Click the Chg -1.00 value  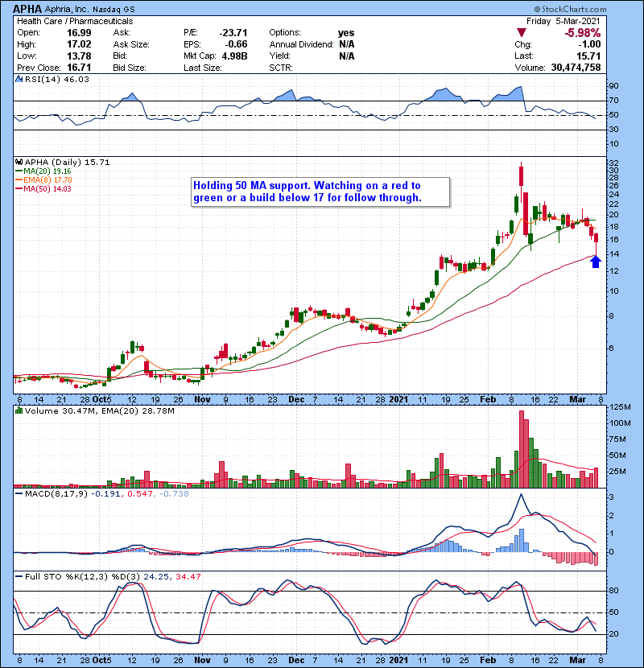tap(589, 44)
